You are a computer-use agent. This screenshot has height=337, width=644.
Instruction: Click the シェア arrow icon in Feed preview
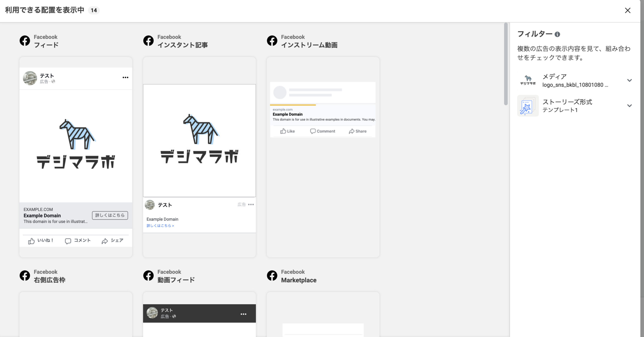coord(105,241)
